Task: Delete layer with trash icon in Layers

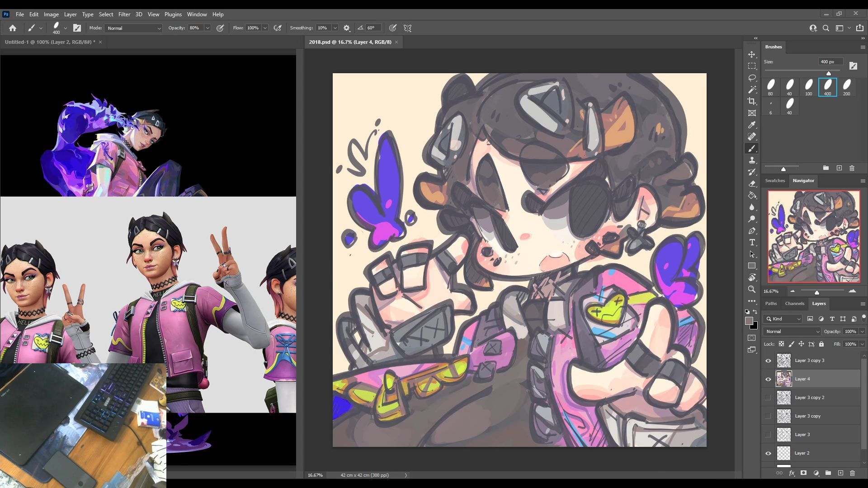Action: (x=853, y=473)
